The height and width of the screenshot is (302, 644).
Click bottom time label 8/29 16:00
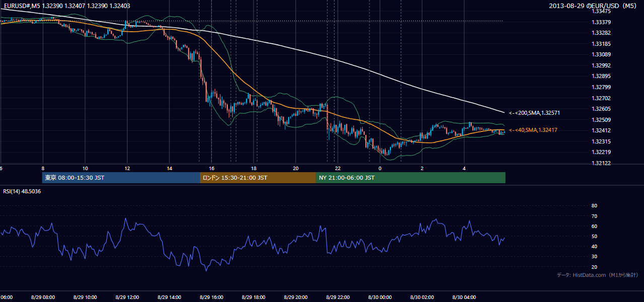pos(211,297)
